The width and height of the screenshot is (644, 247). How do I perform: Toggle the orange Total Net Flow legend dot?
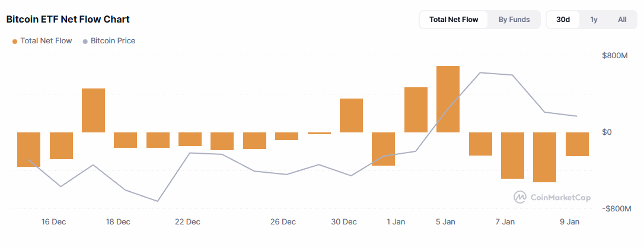pos(15,42)
